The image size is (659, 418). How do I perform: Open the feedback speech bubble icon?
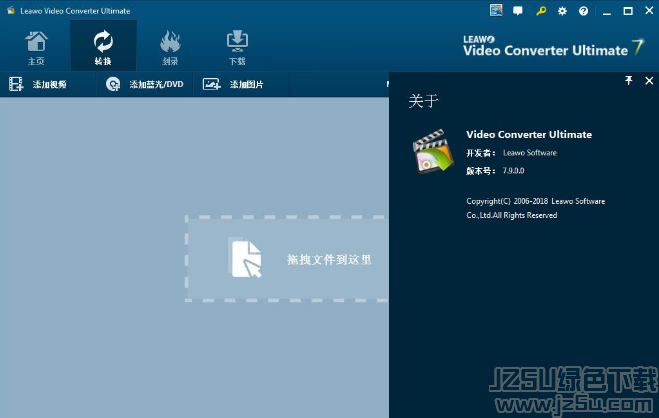coord(518,11)
